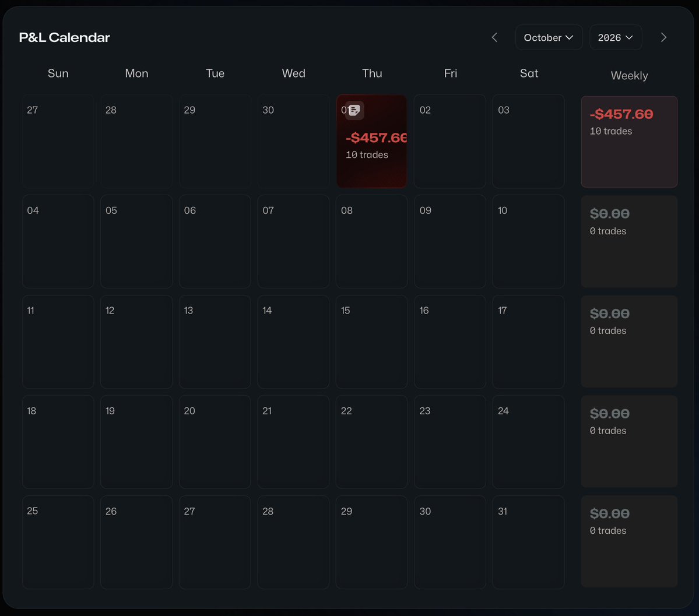The height and width of the screenshot is (616, 699).
Task: Select day 08 cell
Action: pos(371,242)
